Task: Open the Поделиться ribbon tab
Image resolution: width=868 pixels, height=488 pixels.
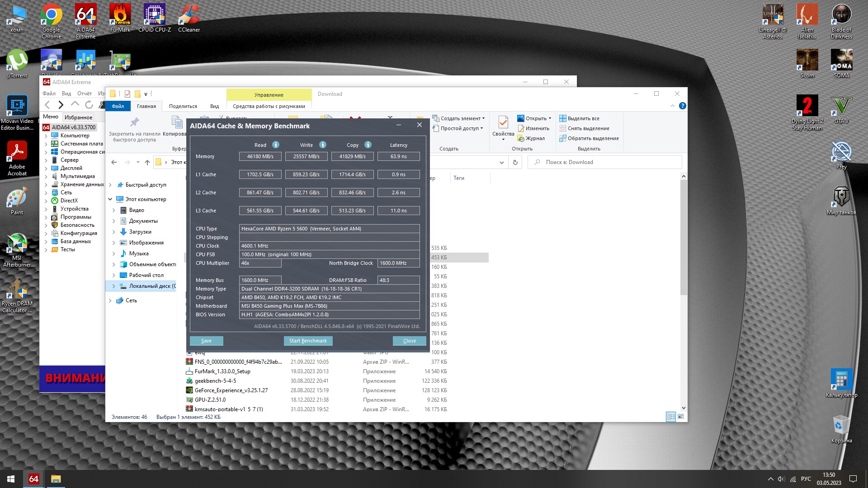Action: click(x=183, y=106)
